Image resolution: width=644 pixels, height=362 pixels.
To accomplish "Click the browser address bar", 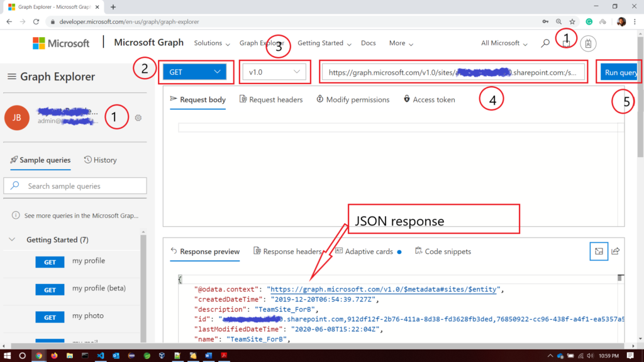I will (292, 22).
